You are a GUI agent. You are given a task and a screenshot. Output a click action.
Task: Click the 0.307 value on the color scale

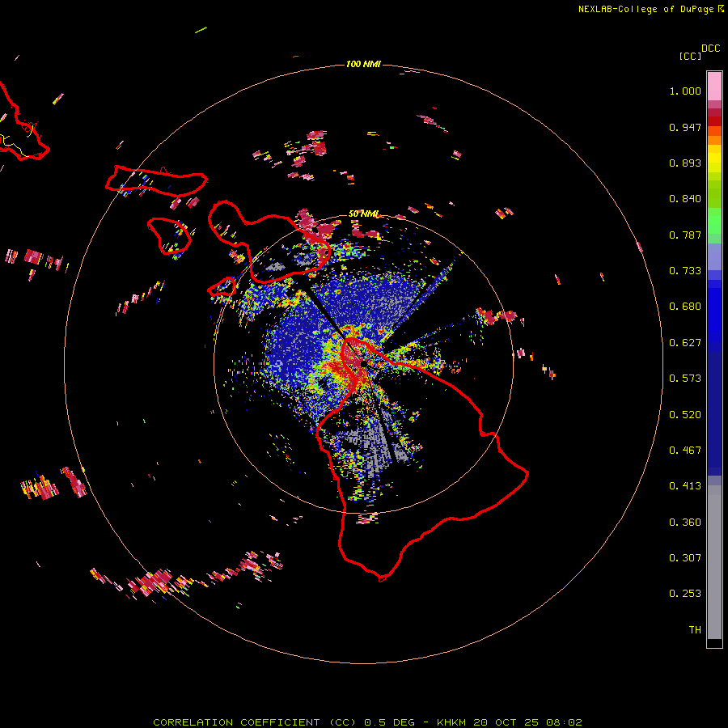pyautogui.click(x=685, y=558)
